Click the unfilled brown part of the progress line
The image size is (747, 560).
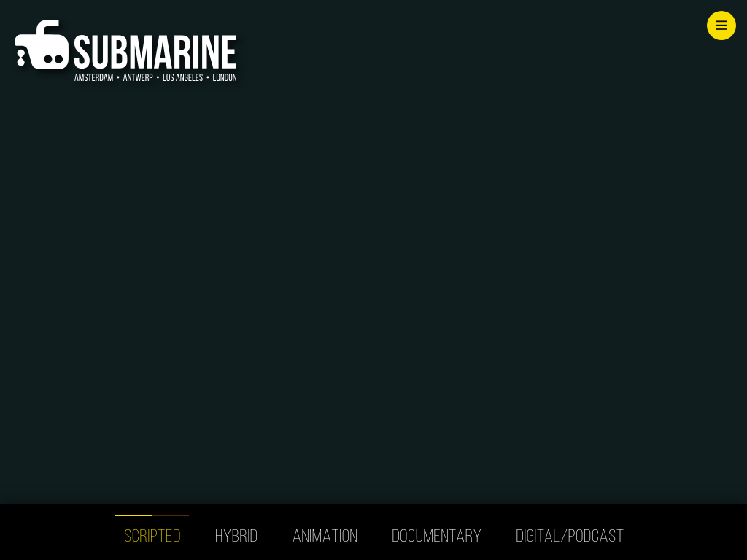(x=171, y=516)
